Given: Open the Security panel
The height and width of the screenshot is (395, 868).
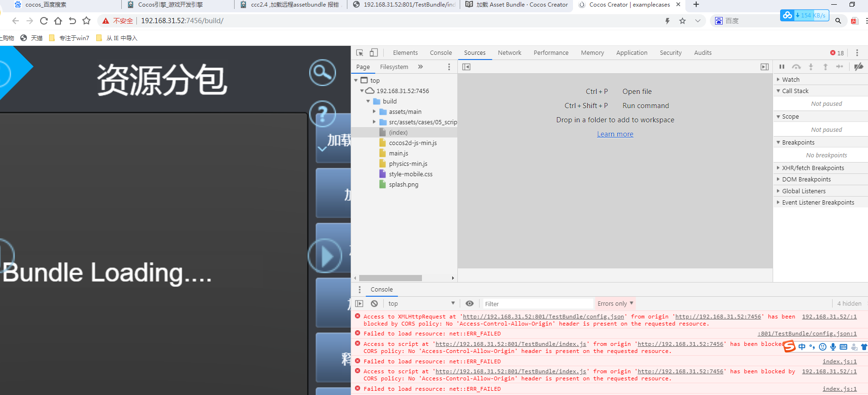Looking at the screenshot, I should pos(671,53).
